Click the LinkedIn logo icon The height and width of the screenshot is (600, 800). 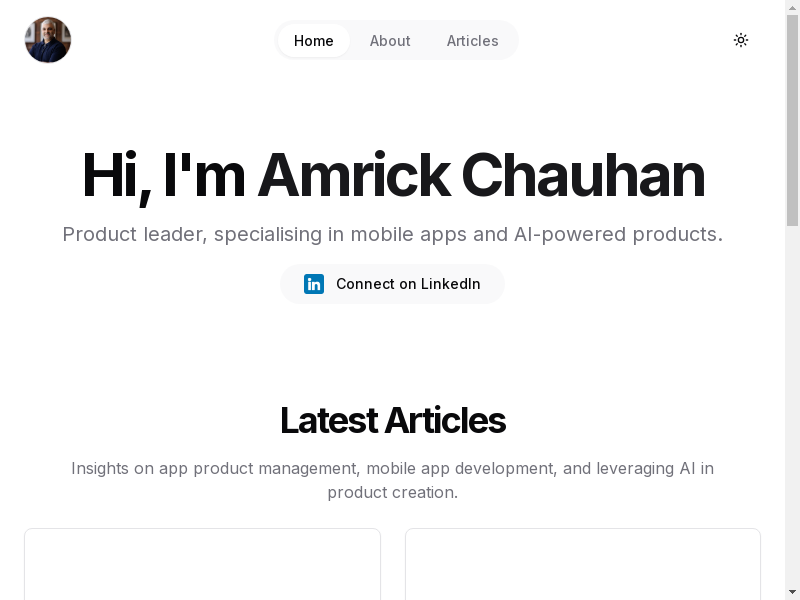[x=314, y=284]
